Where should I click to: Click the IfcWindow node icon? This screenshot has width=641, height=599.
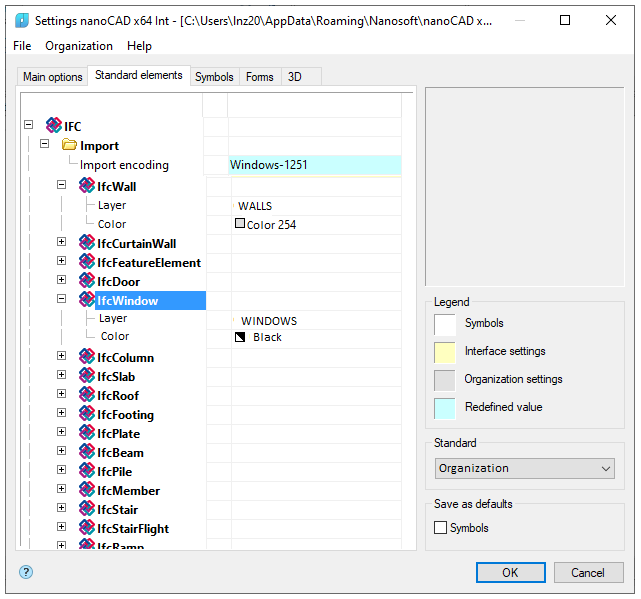(87, 299)
